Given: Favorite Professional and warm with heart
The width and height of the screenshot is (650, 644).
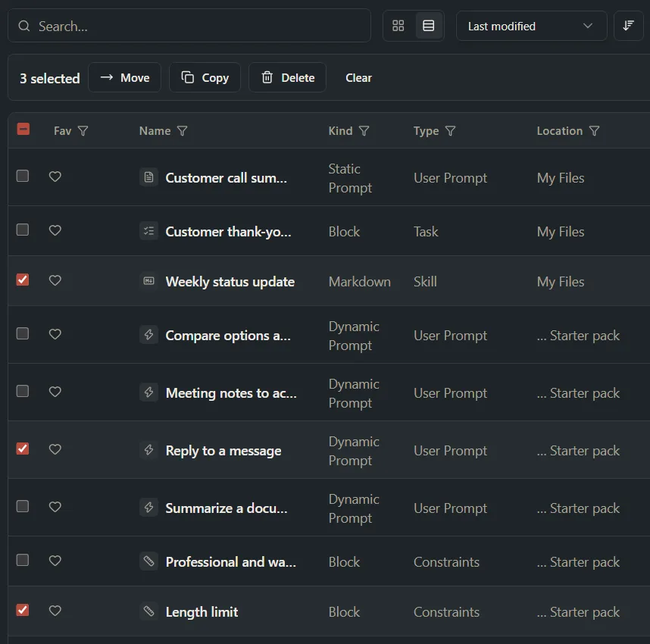Looking at the screenshot, I should (x=55, y=561).
